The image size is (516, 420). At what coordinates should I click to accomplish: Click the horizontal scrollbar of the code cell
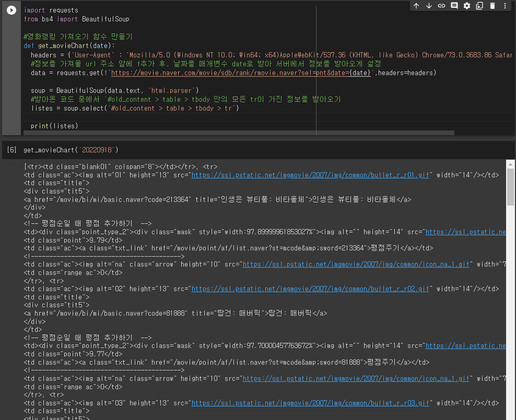click(x=239, y=133)
